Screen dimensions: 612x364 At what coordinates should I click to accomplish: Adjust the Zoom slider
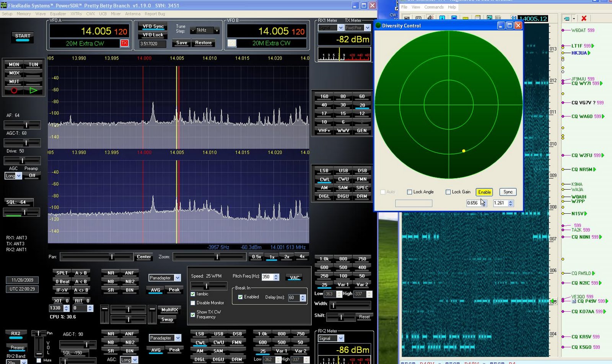[x=209, y=257]
